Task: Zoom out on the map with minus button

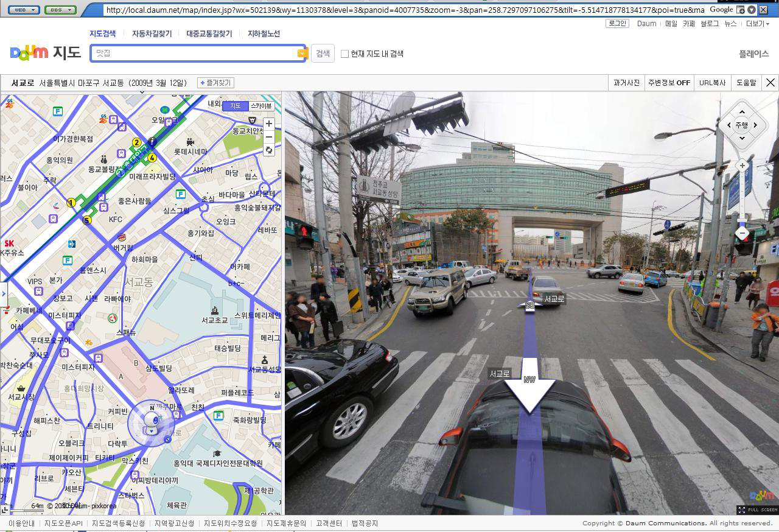Action: pos(268,137)
